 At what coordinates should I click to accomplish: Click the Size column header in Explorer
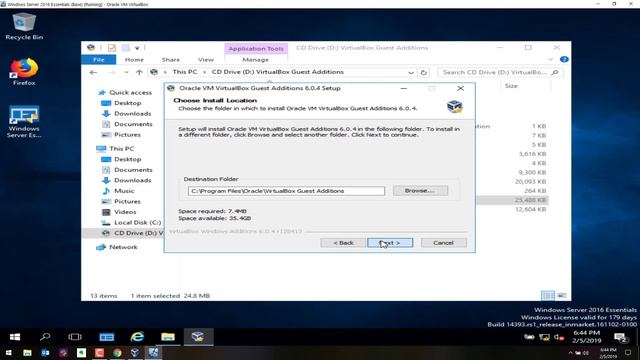511,86
